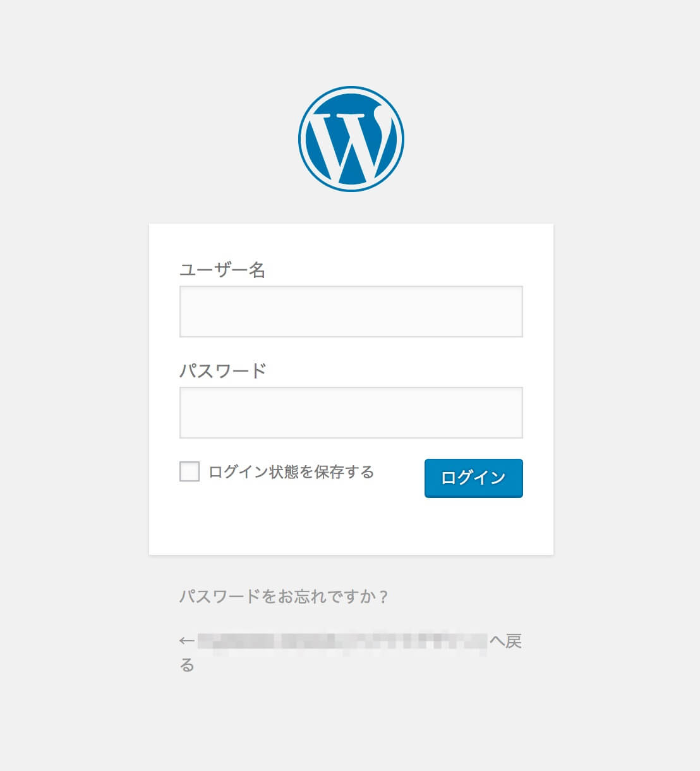
Task: Click the ログイン button
Action: point(473,478)
